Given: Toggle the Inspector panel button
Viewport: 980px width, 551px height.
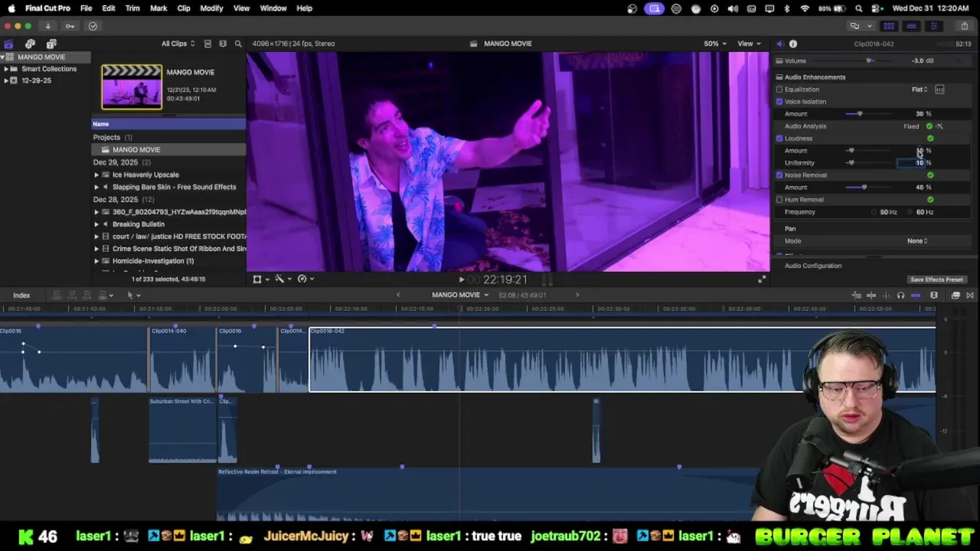Looking at the screenshot, I should (933, 26).
